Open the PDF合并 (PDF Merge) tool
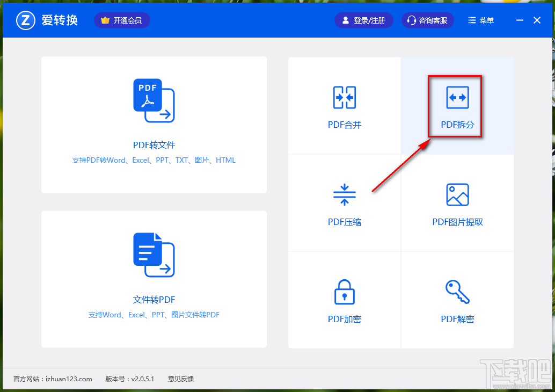Viewport: 555px width, 392px height. [344, 106]
